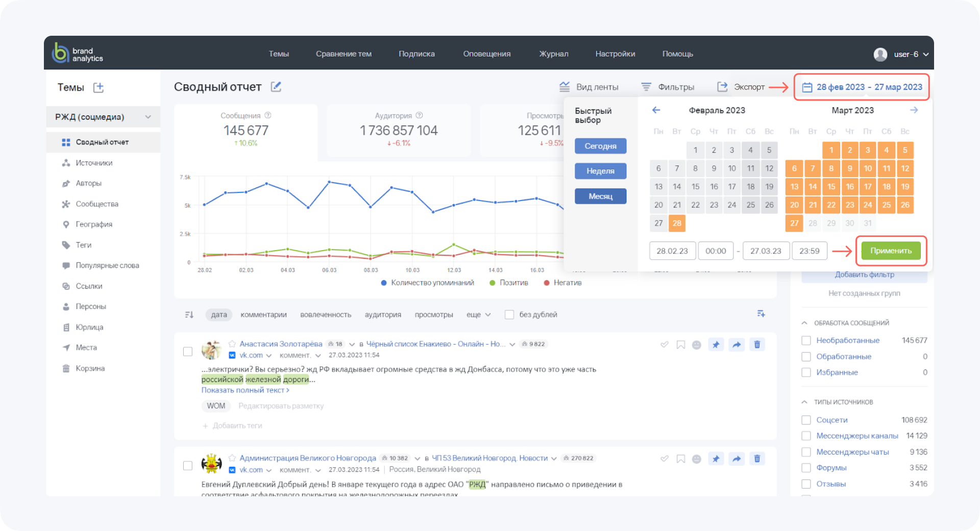Open user-6 profile avatar
Image resolution: width=980 pixels, height=531 pixels.
pyautogui.click(x=880, y=54)
